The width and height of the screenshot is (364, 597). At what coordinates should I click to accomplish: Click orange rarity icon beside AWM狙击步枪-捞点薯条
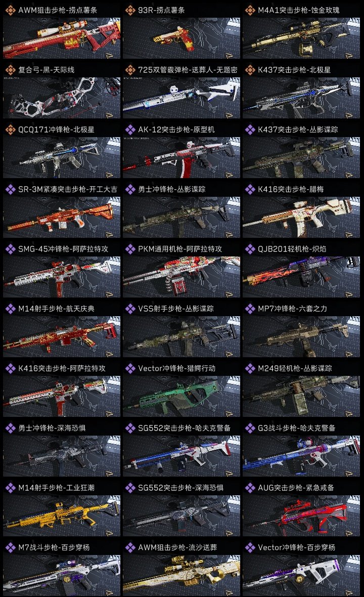[x=10, y=10]
